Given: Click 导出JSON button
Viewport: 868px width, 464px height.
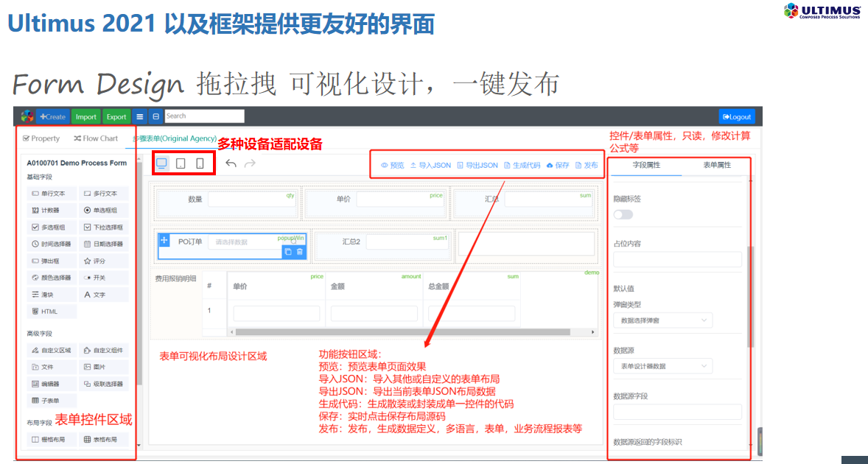Looking at the screenshot, I should 477,166.
